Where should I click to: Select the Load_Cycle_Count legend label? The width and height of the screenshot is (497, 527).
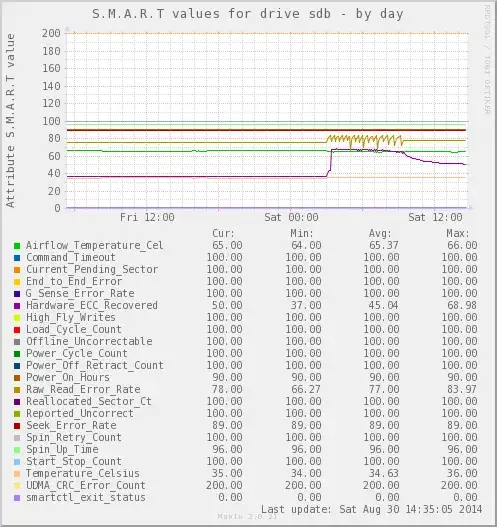pos(74,329)
